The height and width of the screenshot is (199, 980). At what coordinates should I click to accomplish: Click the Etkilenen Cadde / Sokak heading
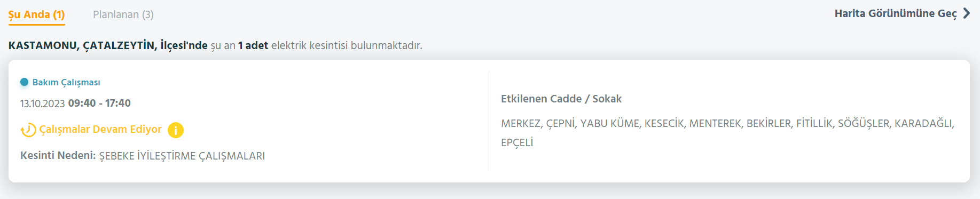(561, 99)
